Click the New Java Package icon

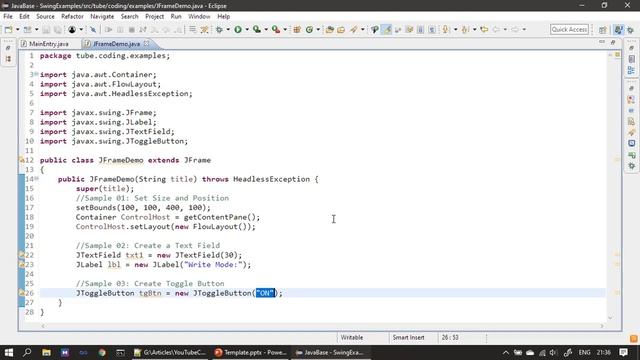pos(297,29)
